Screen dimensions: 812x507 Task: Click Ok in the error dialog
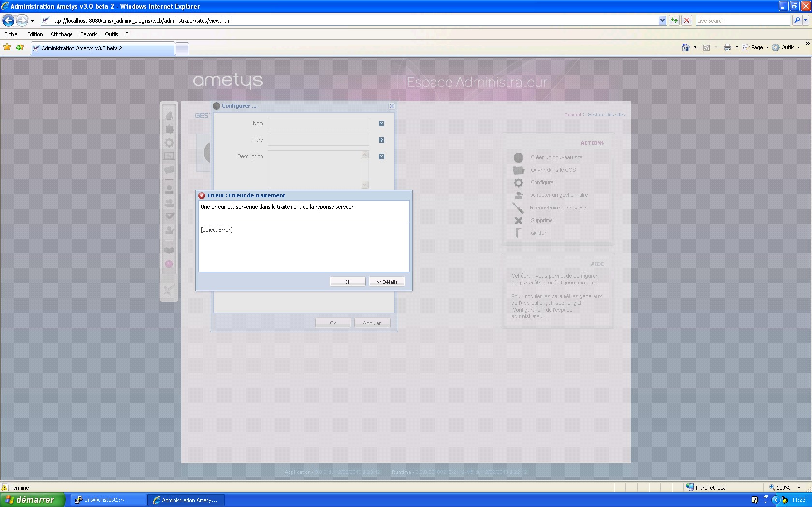347,282
